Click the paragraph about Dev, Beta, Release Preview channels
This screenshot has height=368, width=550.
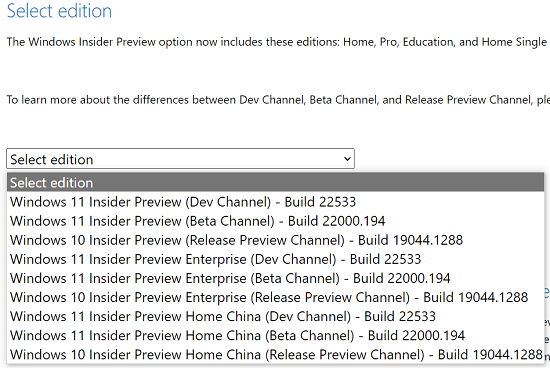coord(278,100)
